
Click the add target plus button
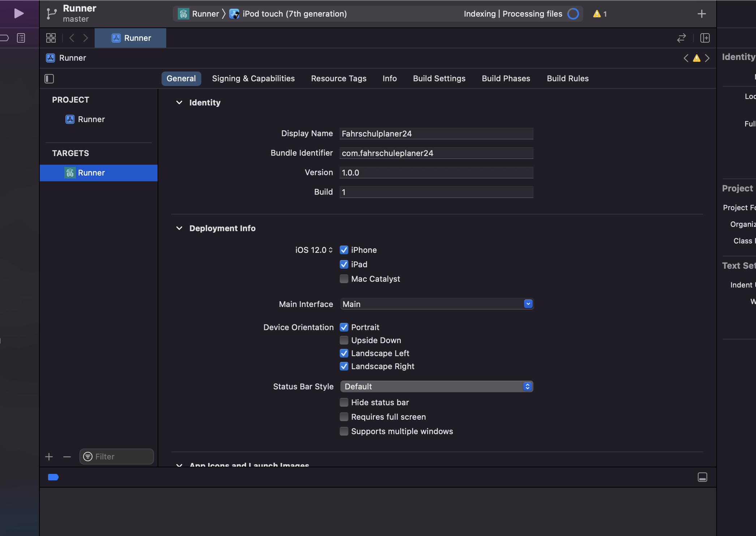click(x=49, y=457)
